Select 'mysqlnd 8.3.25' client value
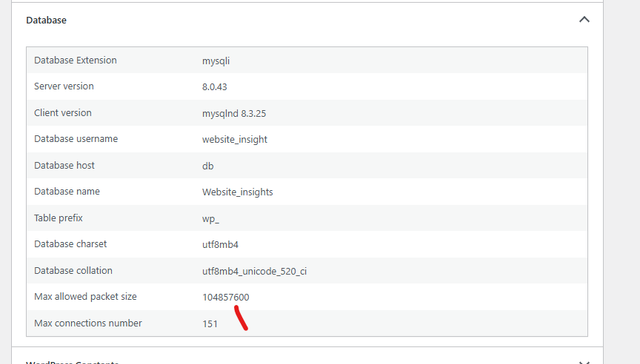Screen dimensions: 640x364 point(234,113)
